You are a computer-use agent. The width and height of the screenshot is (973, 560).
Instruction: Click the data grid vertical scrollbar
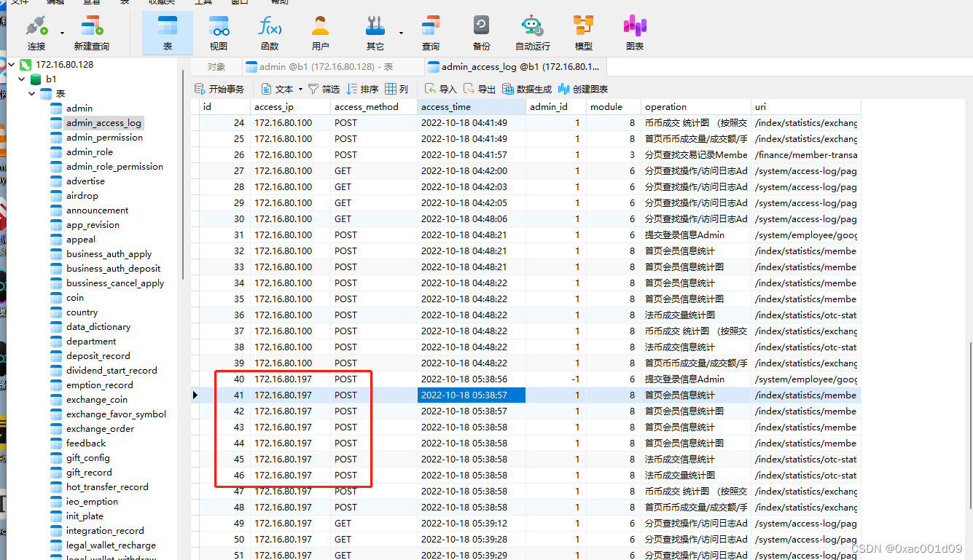click(x=968, y=427)
